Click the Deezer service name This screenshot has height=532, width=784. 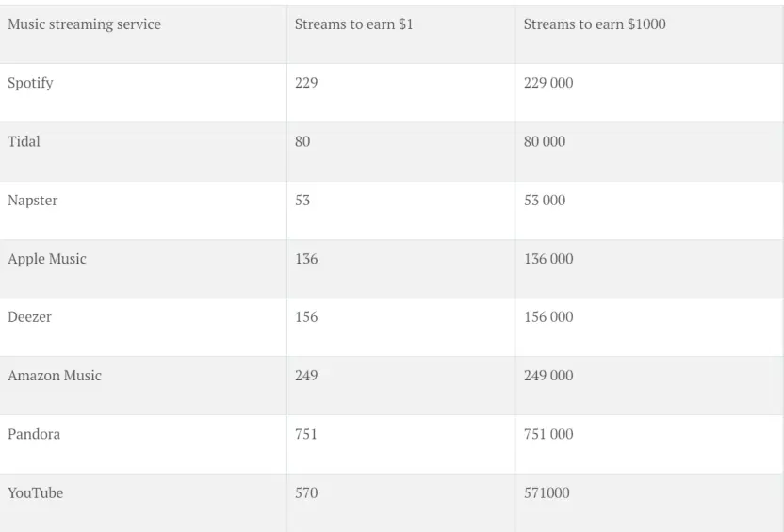[x=29, y=317]
